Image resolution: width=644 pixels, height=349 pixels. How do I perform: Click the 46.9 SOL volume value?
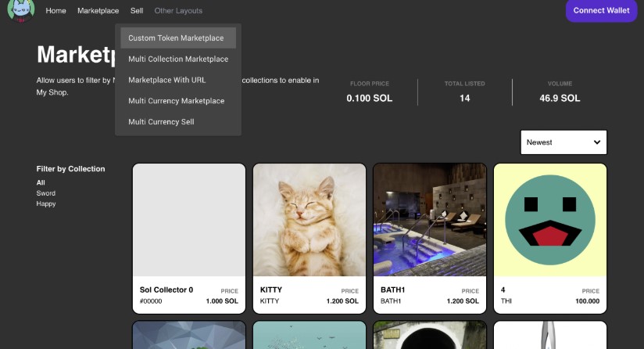pos(560,99)
